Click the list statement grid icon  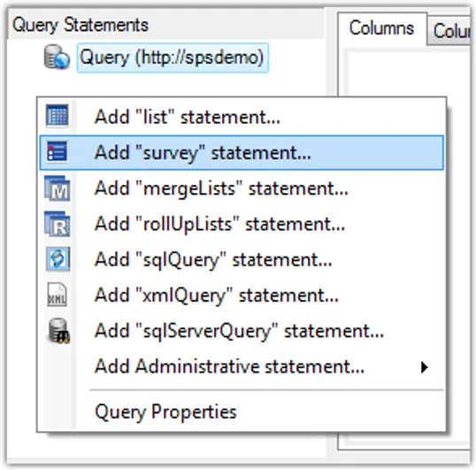click(58, 116)
